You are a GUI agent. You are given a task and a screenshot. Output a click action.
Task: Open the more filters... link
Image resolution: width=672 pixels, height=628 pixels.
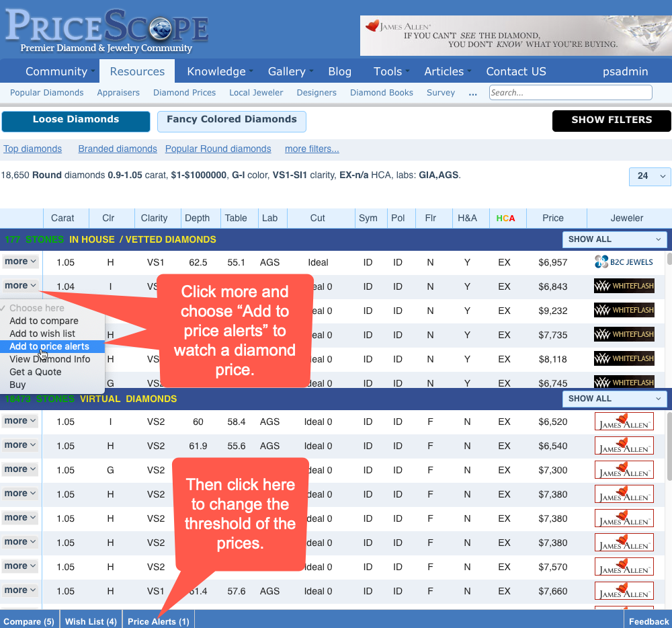click(312, 149)
